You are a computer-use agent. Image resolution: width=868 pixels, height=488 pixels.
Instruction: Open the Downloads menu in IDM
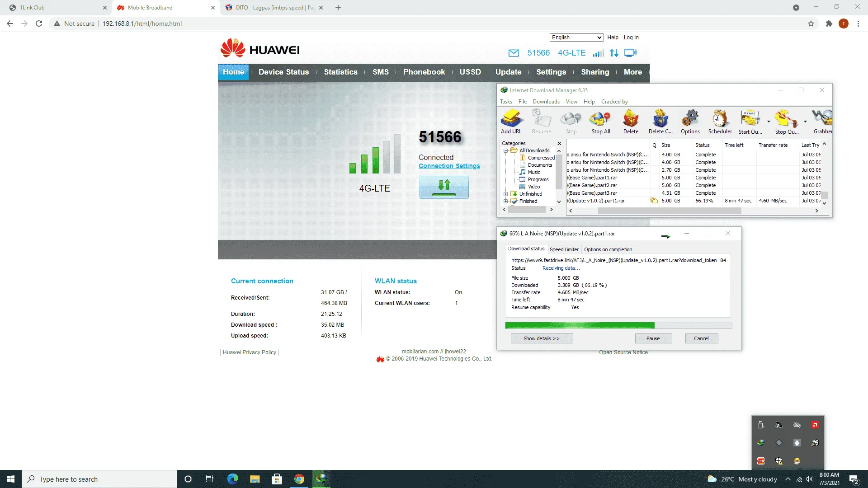click(546, 102)
